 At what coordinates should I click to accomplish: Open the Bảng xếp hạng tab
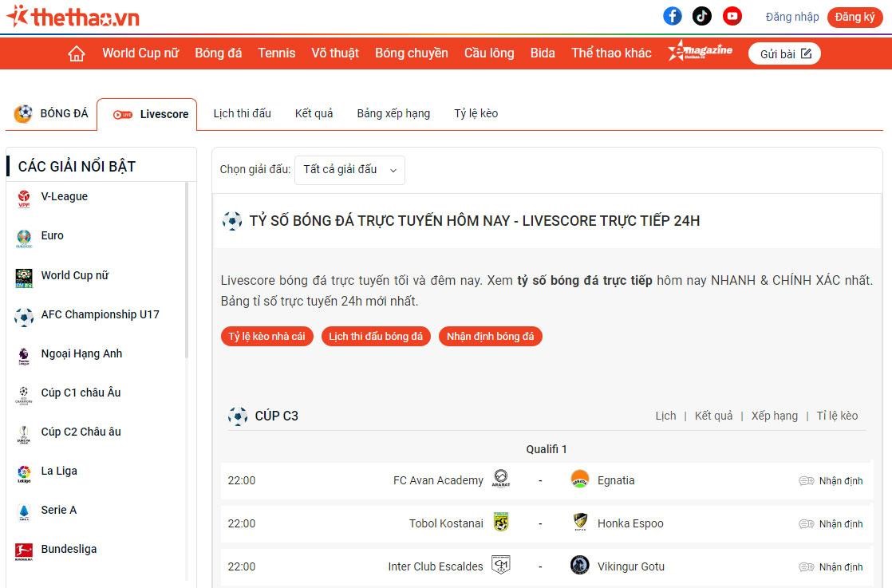(x=393, y=113)
